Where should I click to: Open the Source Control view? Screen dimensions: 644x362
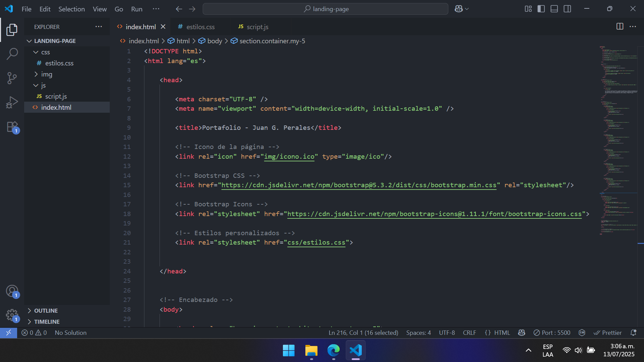coord(12,78)
